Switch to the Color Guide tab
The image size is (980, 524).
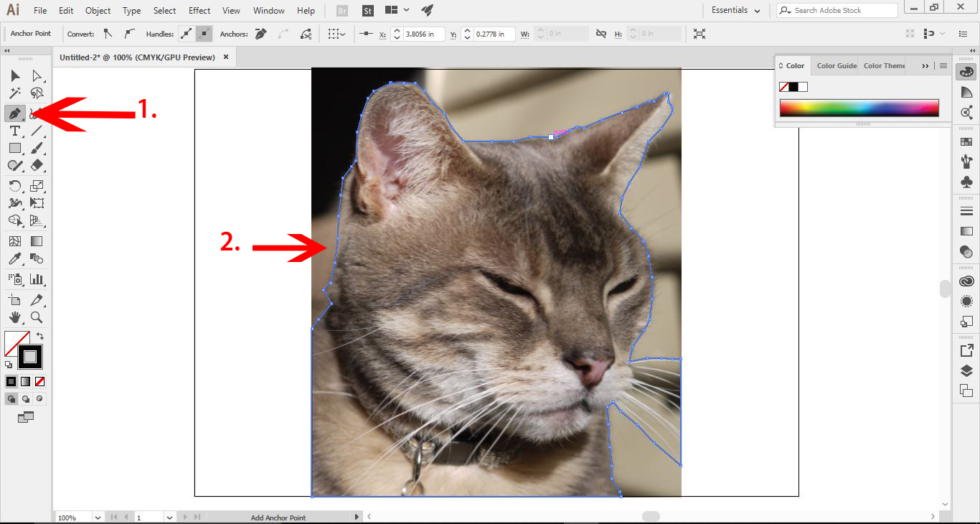pyautogui.click(x=835, y=65)
